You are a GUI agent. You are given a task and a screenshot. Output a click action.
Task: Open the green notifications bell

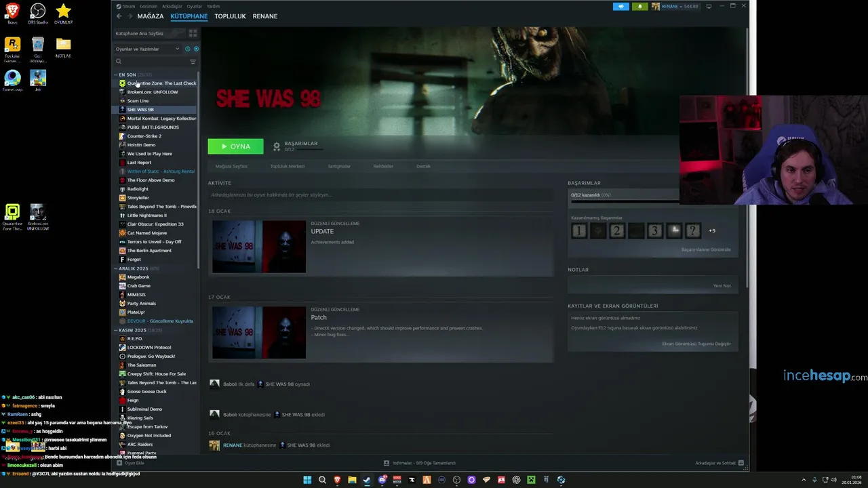tap(639, 6)
